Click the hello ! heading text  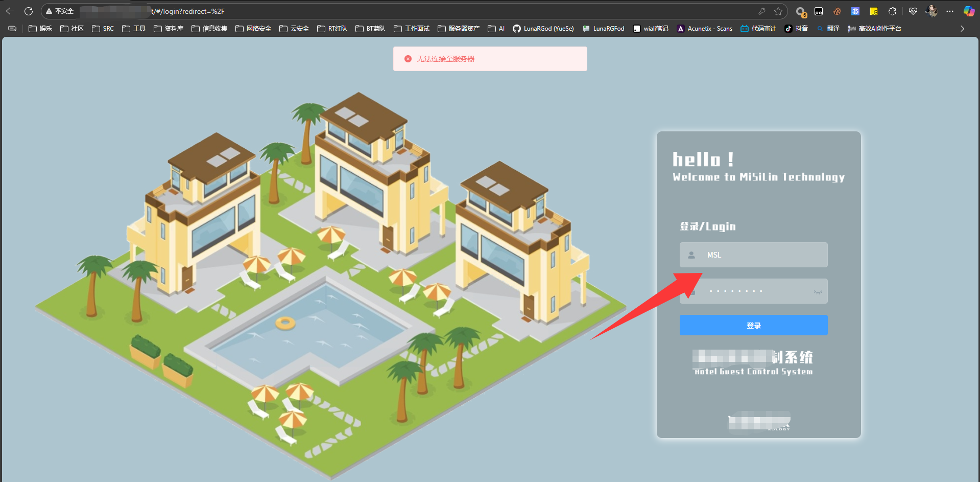tap(703, 159)
